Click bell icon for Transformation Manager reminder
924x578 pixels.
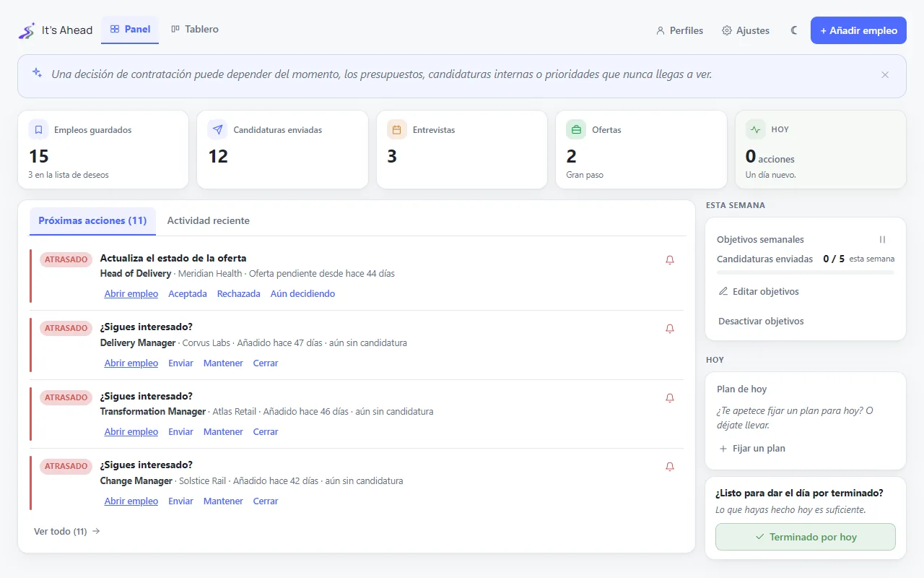[x=670, y=398]
